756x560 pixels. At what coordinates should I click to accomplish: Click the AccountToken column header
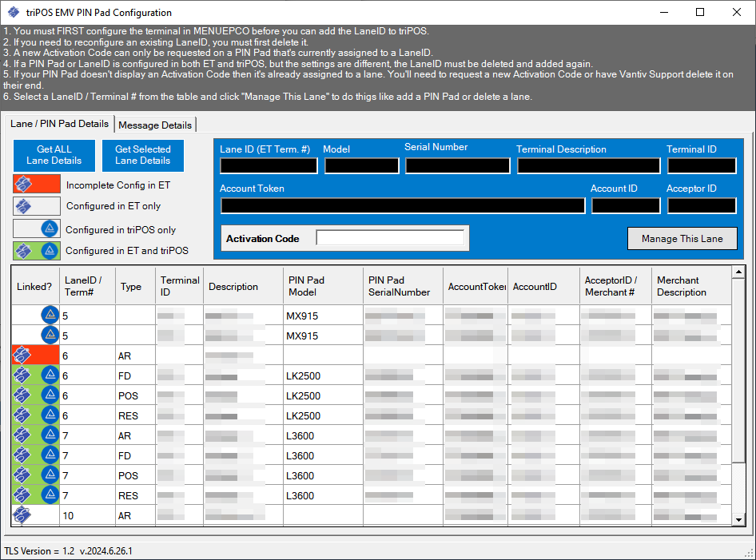[x=475, y=286]
